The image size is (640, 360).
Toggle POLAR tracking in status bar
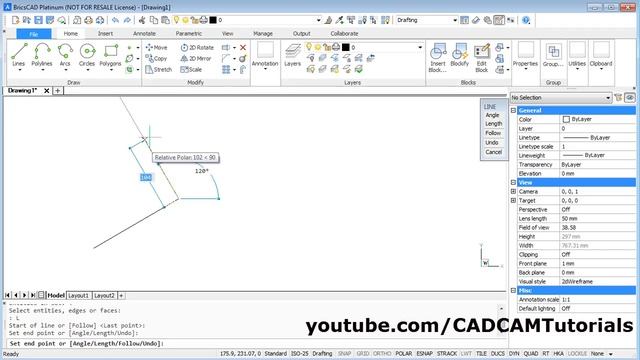click(403, 353)
